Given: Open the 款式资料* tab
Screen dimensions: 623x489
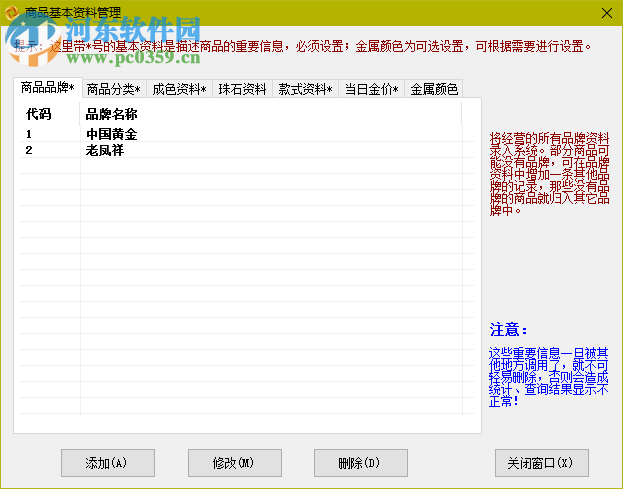Looking at the screenshot, I should (305, 89).
